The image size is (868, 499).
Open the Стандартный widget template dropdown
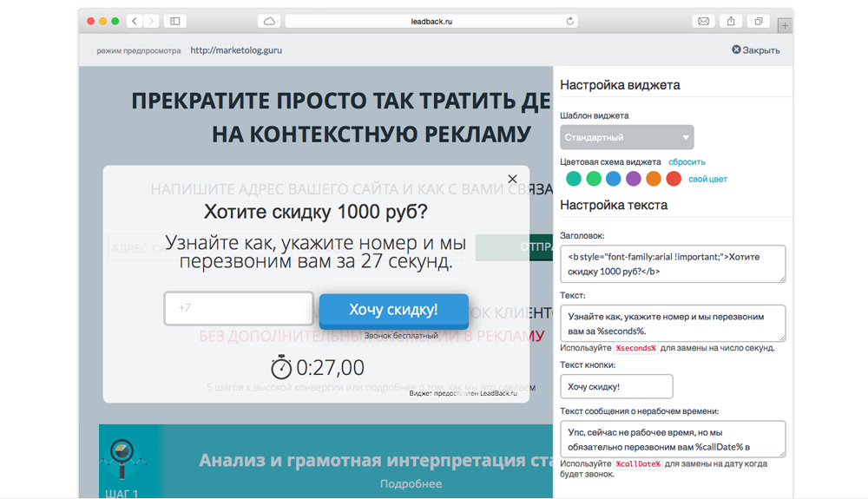click(x=627, y=137)
